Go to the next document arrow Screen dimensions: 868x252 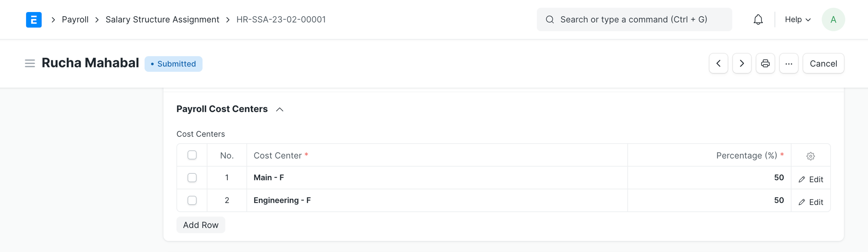[x=741, y=64]
